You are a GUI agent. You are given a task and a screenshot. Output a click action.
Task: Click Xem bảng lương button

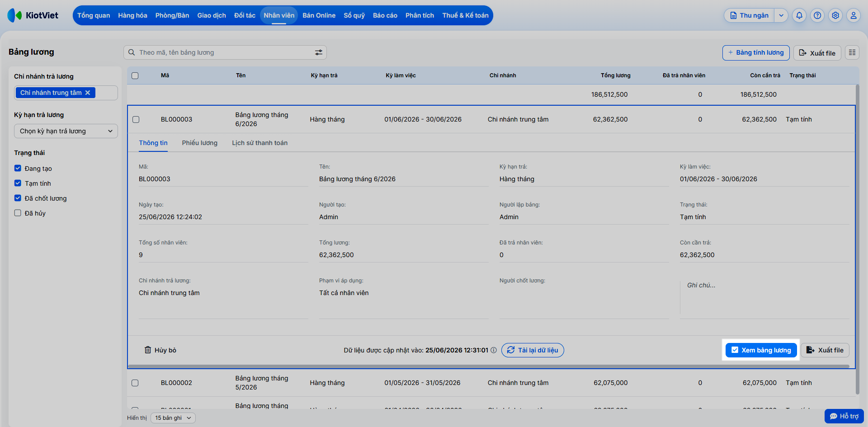tap(761, 350)
